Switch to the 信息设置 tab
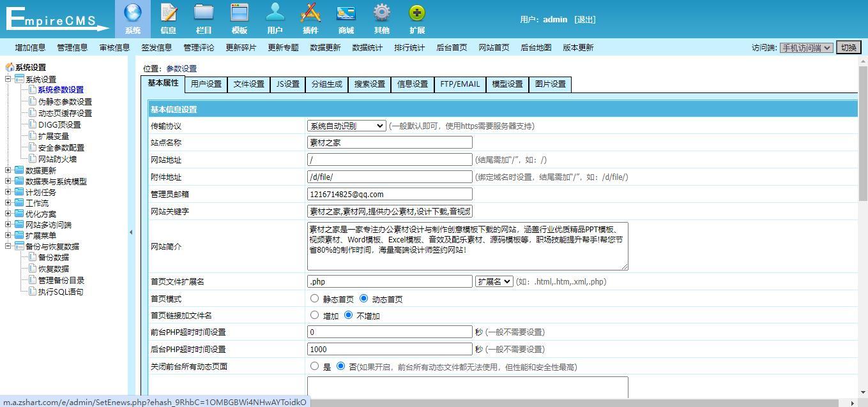The image size is (868, 407). [412, 84]
